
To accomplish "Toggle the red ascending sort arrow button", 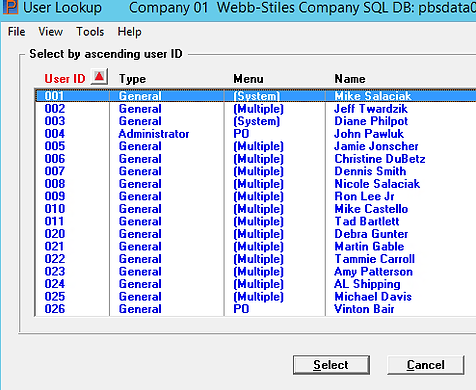I will click(99, 77).
